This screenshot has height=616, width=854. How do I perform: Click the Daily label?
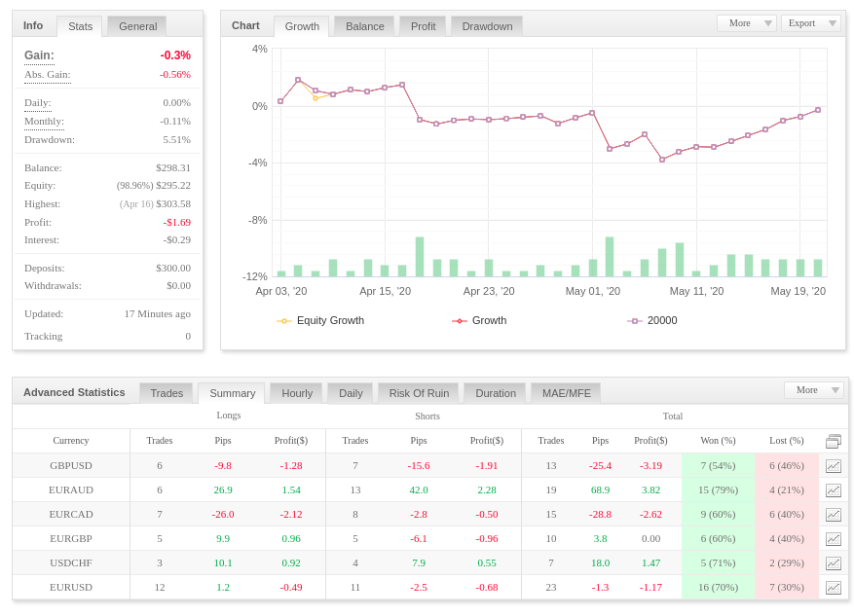(38, 103)
